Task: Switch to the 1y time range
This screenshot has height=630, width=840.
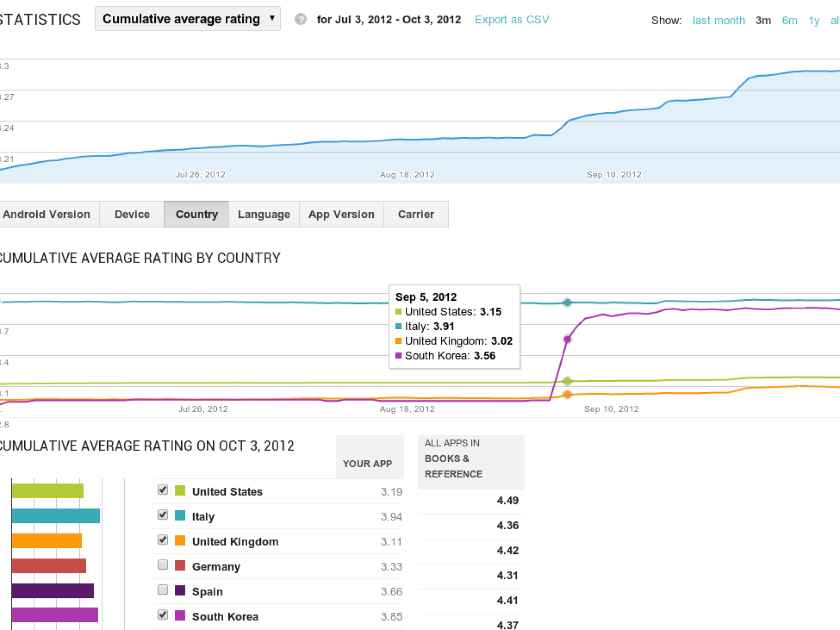Action: 814,20
